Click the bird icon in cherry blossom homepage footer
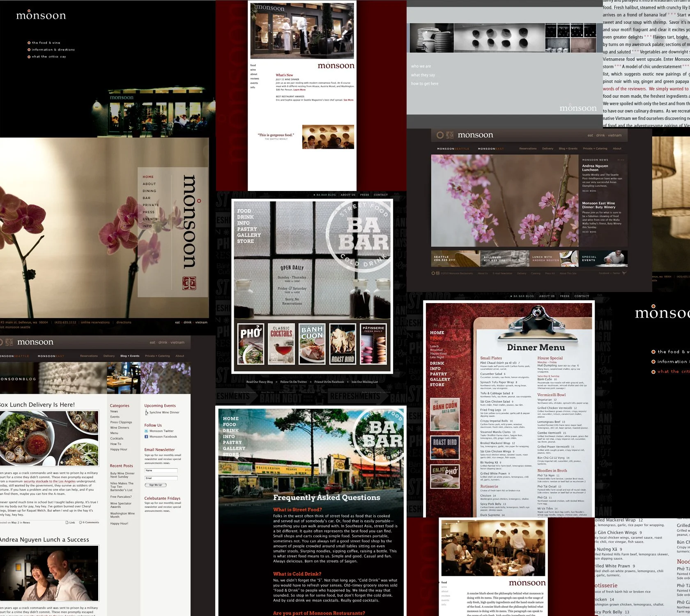690x616 pixels. [x=624, y=273]
